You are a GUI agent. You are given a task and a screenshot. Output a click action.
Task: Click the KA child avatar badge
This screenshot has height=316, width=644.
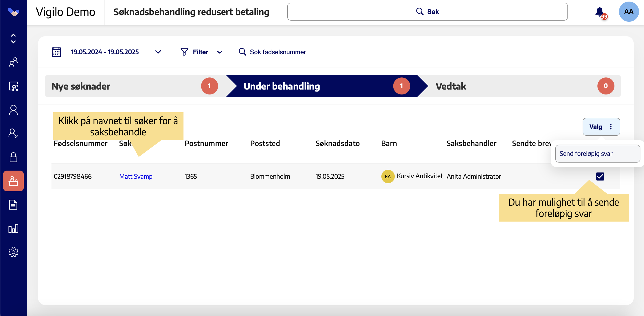388,177
